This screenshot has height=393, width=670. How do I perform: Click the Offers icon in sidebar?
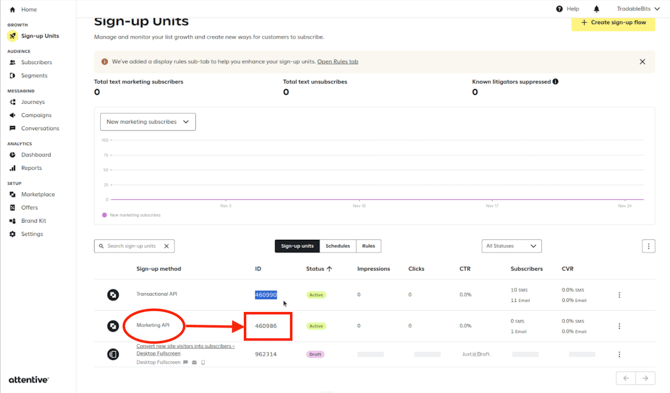12,208
